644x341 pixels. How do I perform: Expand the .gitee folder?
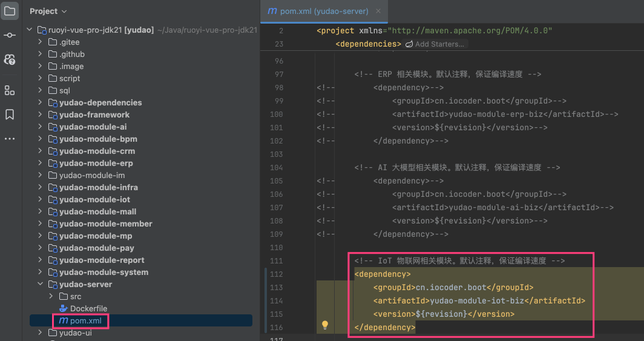[40, 42]
